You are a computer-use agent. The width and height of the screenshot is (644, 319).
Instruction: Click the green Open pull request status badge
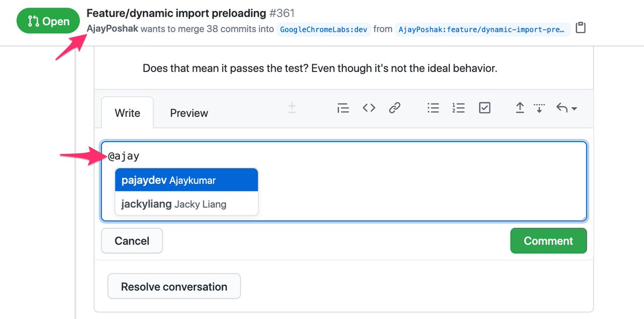(48, 21)
